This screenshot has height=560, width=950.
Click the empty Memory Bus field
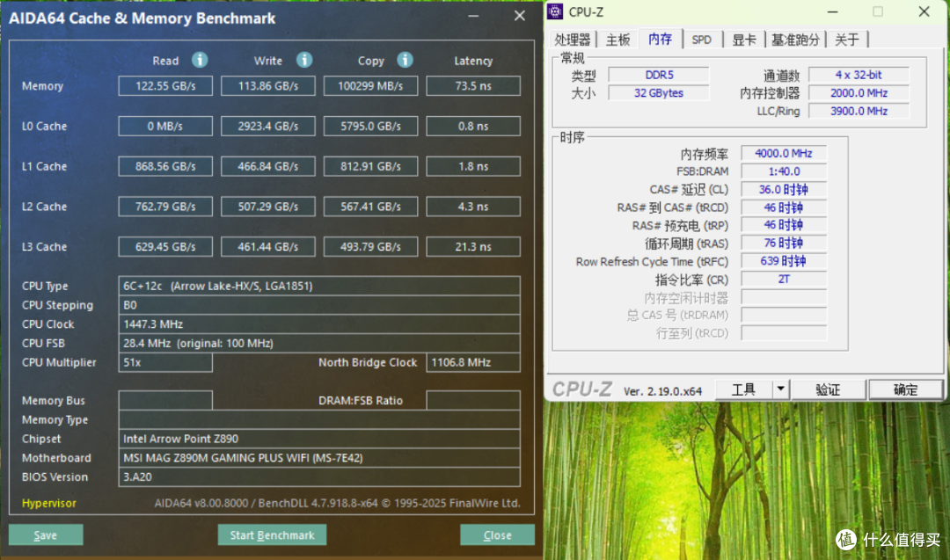[x=165, y=400]
